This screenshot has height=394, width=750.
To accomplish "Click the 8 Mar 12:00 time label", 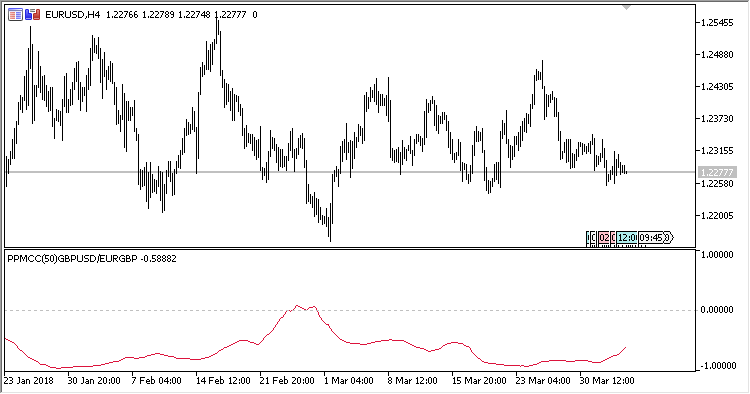I will 413,381.
